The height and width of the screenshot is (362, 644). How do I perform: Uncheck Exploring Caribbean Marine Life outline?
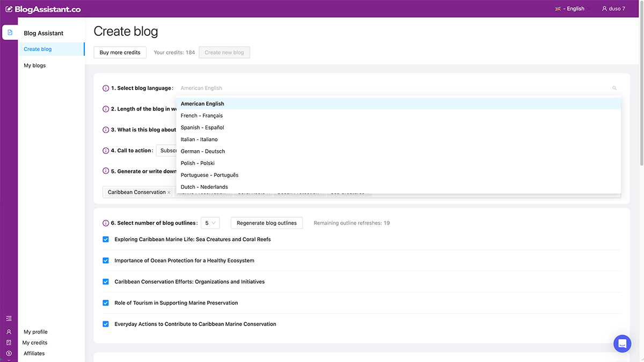pos(106,240)
